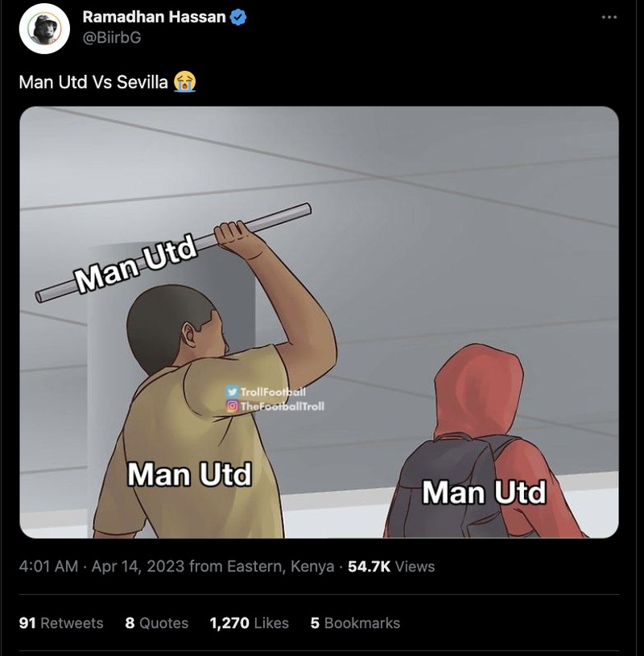Screen dimensions: 644x656
Task: Open the 8 Quotes list
Action: [157, 623]
